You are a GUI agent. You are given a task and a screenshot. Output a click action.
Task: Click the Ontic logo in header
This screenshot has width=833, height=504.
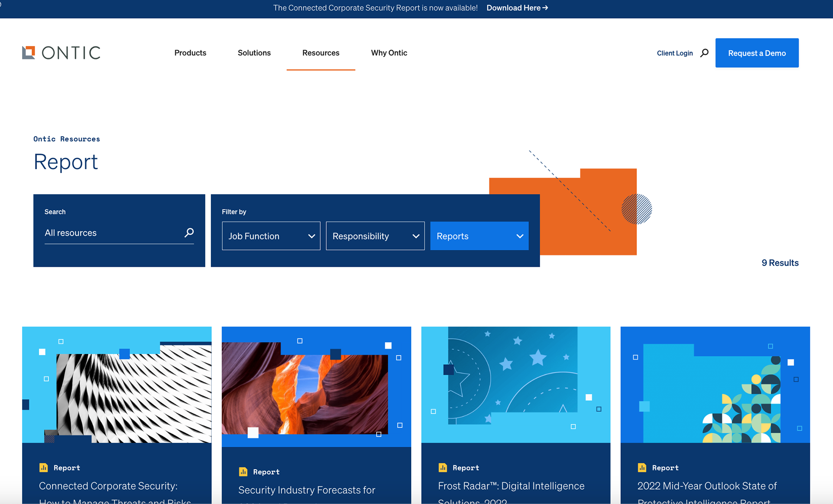(61, 52)
